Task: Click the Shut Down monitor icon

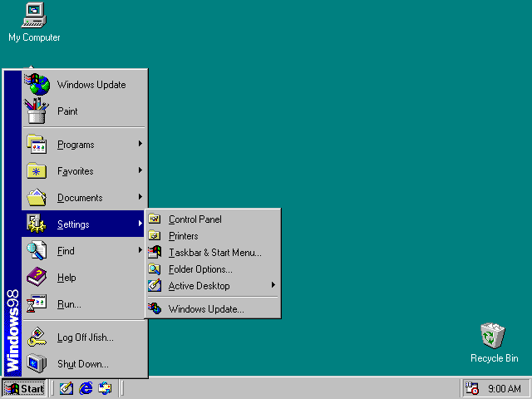Action: pyautogui.click(x=37, y=363)
